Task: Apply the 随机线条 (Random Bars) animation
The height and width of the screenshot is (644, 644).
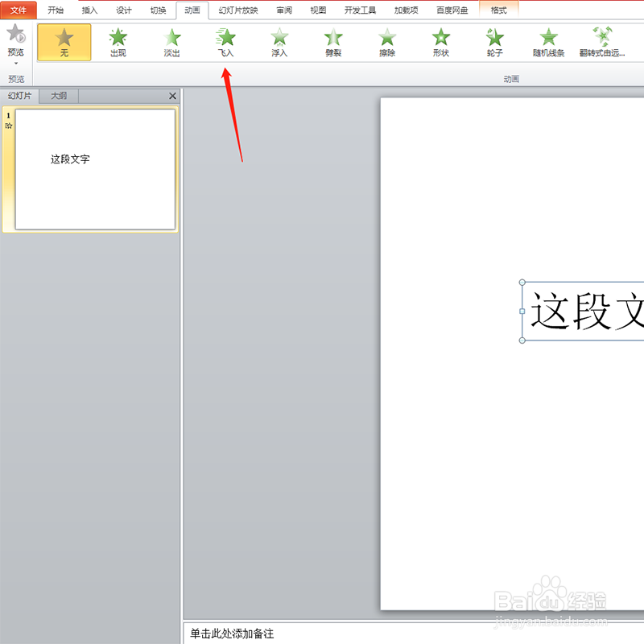Action: pos(548,43)
